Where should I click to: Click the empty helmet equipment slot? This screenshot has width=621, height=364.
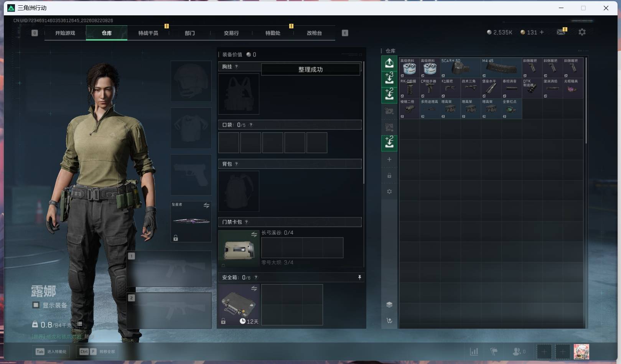[x=191, y=81]
